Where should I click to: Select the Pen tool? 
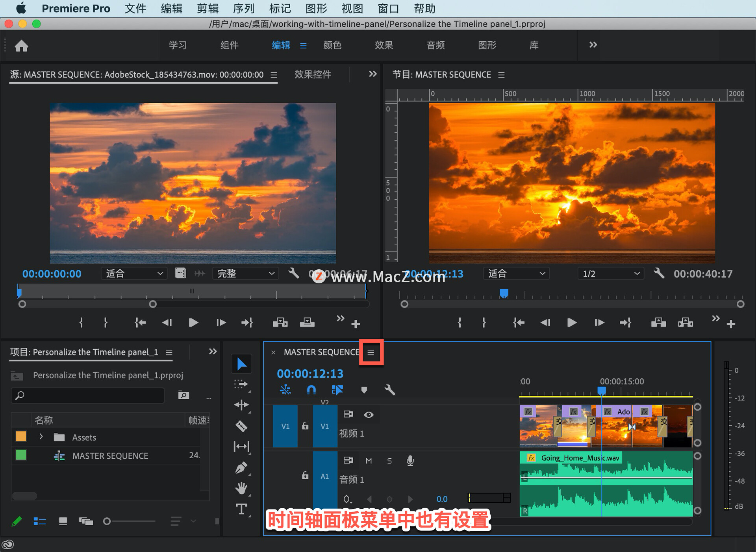coord(241,468)
